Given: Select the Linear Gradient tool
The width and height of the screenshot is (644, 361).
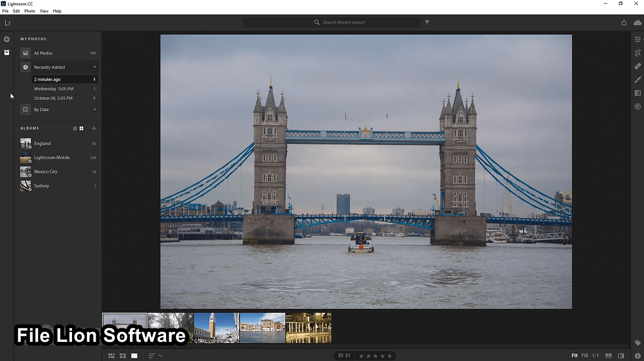Looking at the screenshot, I should click(637, 93).
